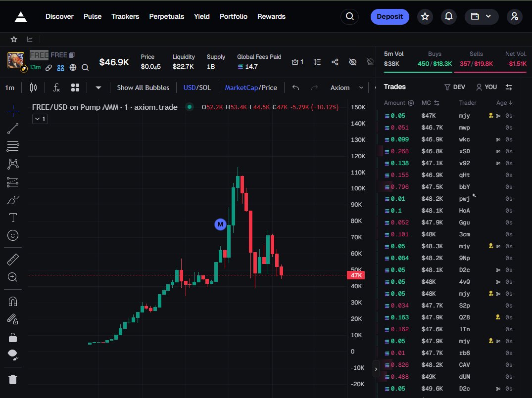The image size is (532, 398).
Task: Toggle USD/SOL currency display
Action: click(197, 88)
